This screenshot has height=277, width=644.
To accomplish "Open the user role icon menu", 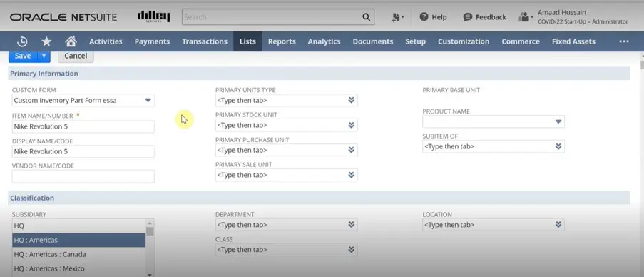I will coord(526,17).
